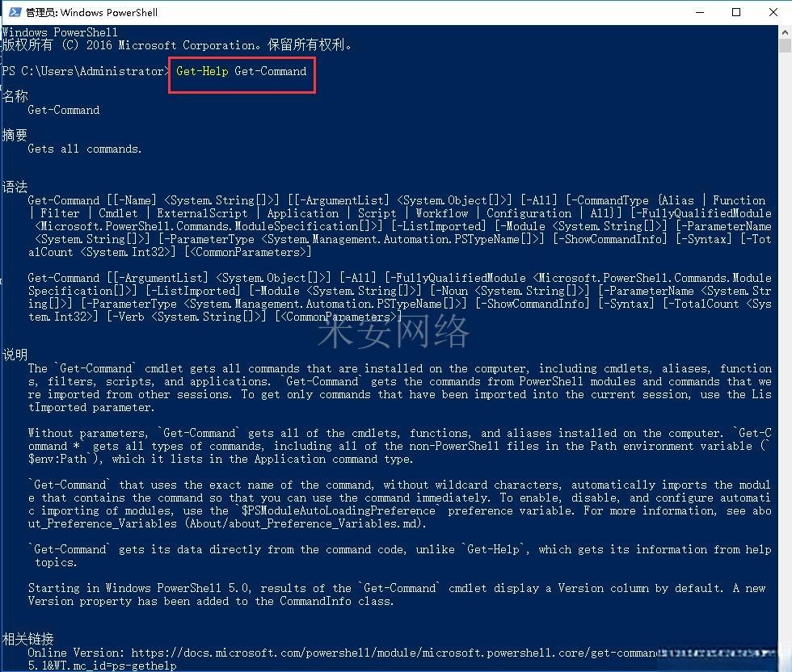This screenshot has width=792, height=672.
Task: Minimize the PowerShell window
Action: (700, 12)
